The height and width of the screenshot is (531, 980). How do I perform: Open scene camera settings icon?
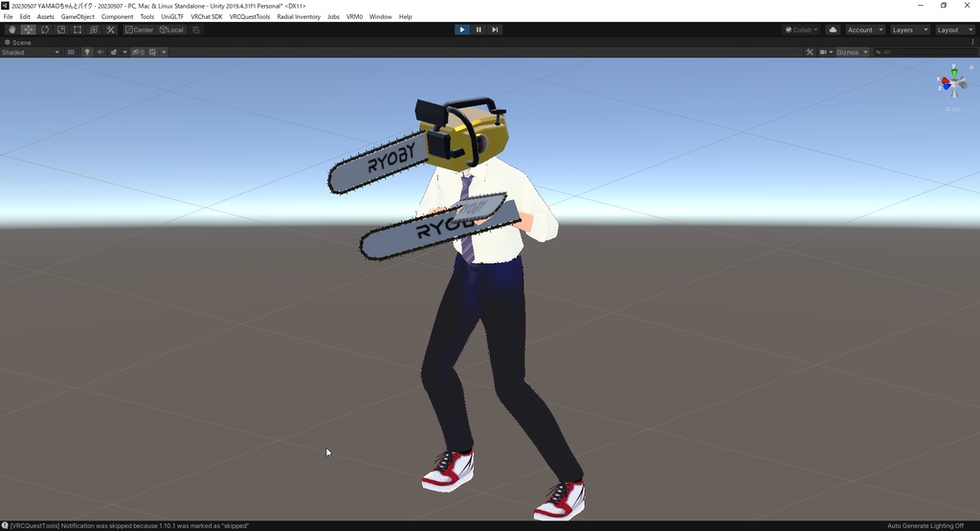click(x=823, y=53)
